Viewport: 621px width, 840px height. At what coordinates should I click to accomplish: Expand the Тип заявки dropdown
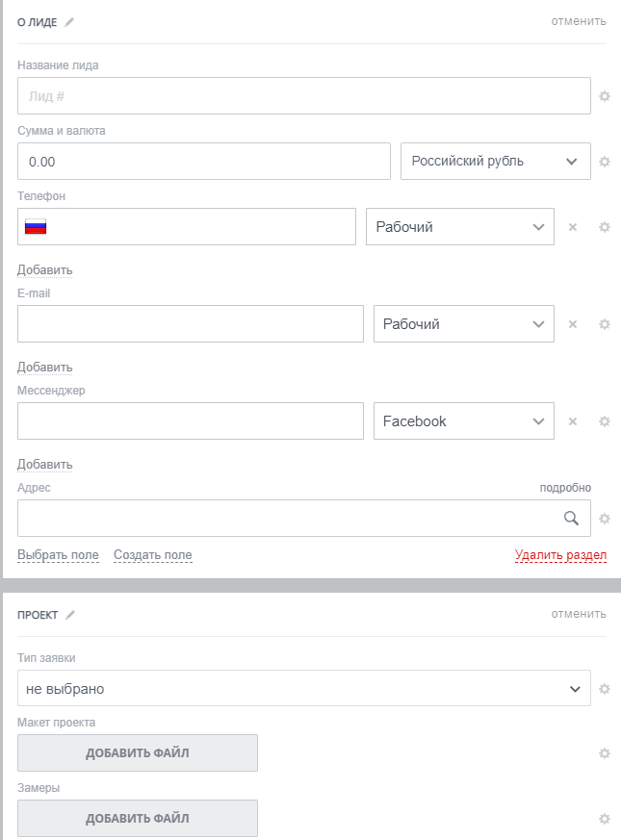304,689
